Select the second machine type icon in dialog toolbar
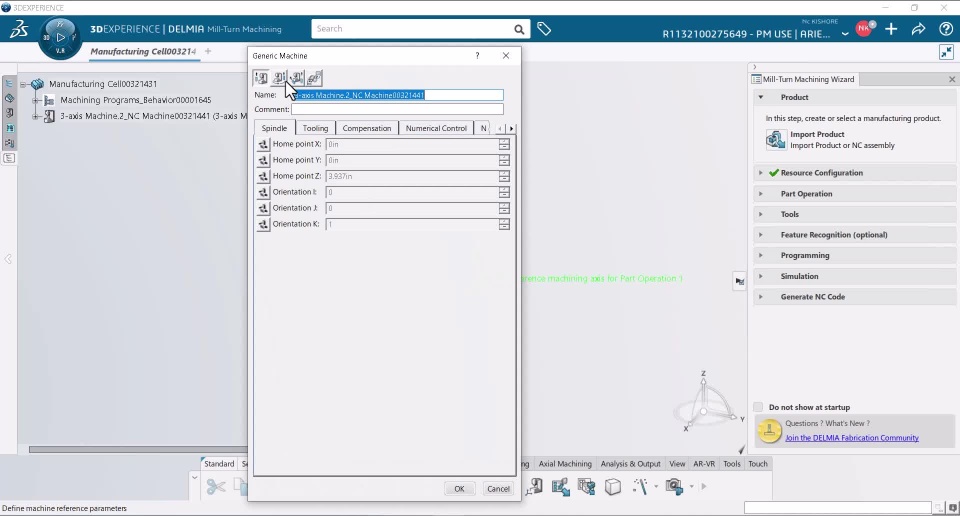 click(x=279, y=78)
